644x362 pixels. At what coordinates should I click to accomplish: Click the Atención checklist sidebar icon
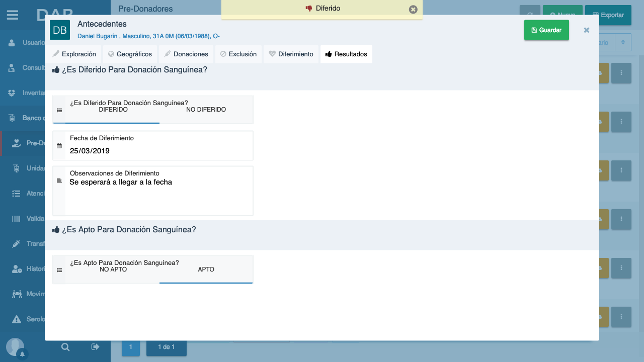click(16, 194)
